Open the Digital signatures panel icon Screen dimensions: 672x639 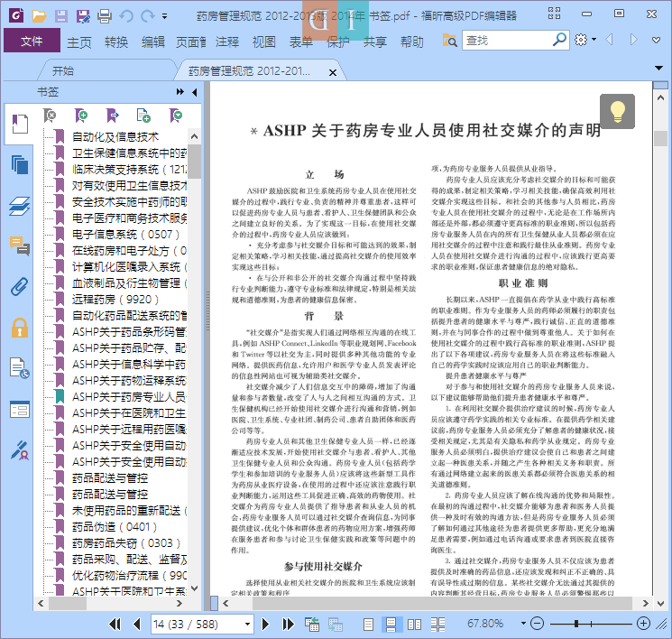pyautogui.click(x=19, y=449)
